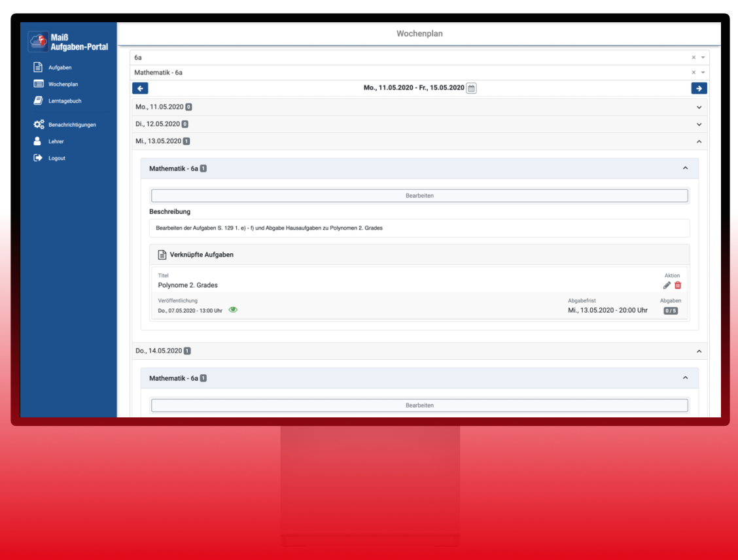Click the count badge next to Do., 14.05.2020

pos(187,351)
